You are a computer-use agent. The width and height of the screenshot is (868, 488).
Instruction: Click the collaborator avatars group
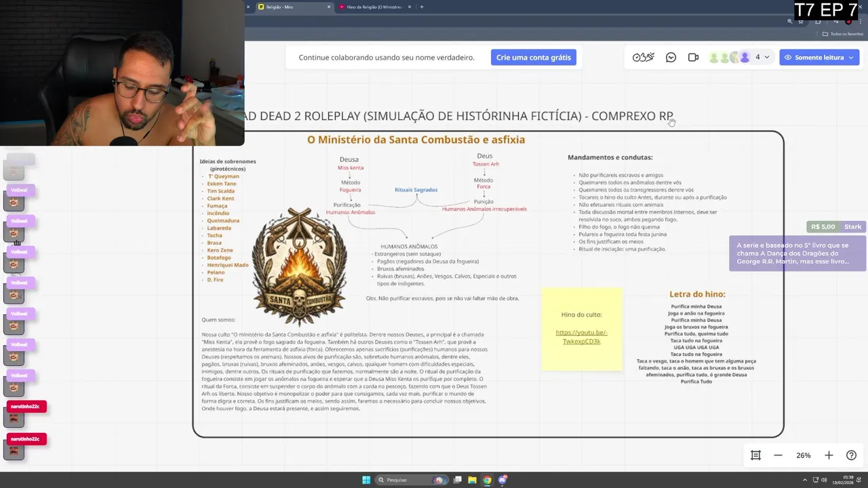tap(730, 58)
